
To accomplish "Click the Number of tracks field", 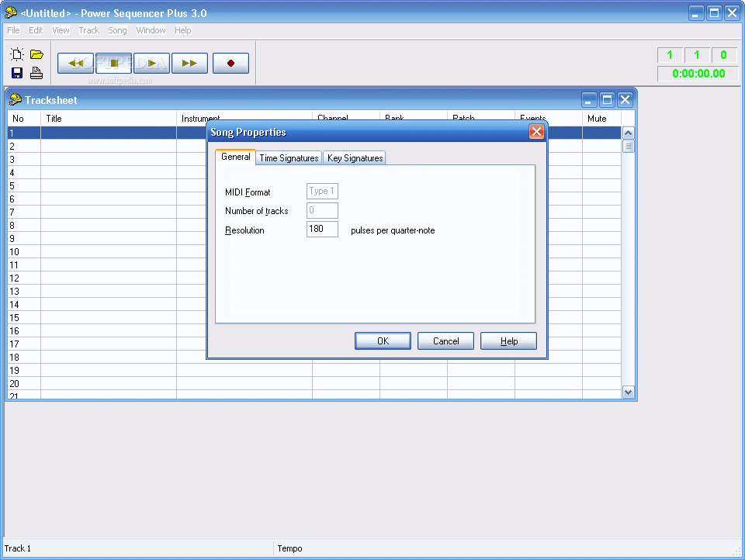I will 322,210.
